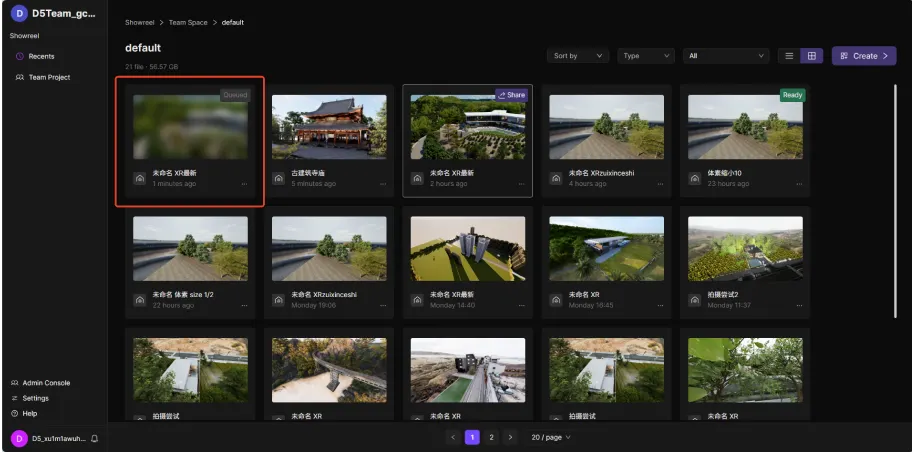Image resolution: width=912 pixels, height=452 pixels.
Task: Open the Help page from sidebar
Action: coord(29,413)
